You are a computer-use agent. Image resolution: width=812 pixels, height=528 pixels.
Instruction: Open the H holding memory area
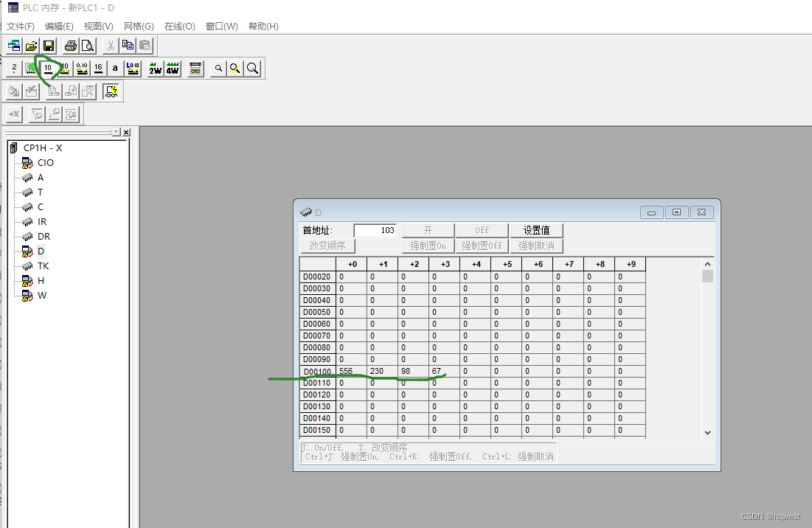point(41,280)
